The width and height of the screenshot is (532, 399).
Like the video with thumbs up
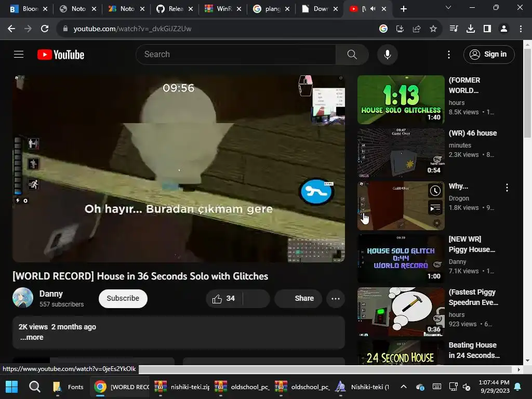tap(223, 299)
